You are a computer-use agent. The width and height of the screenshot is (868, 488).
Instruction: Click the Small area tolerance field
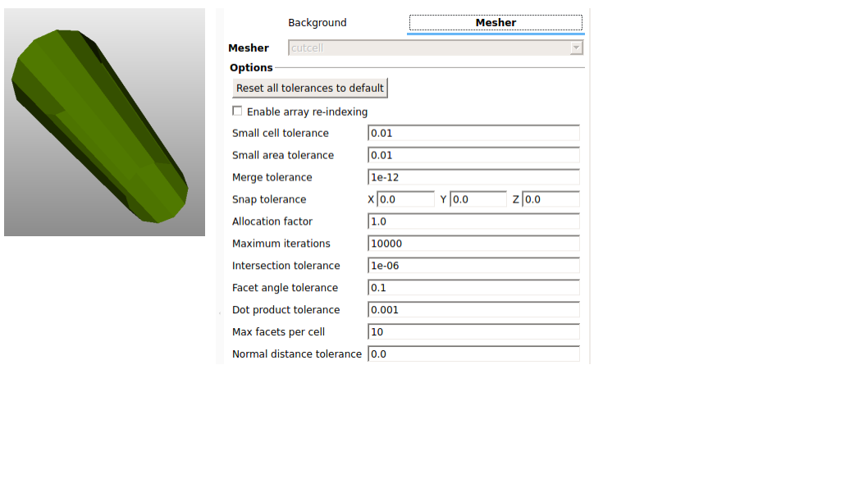tap(473, 155)
